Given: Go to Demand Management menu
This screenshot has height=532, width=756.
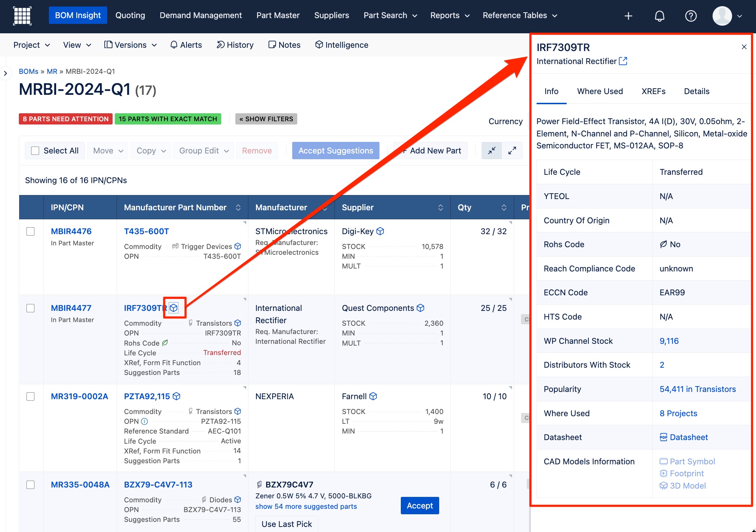Looking at the screenshot, I should (x=201, y=15).
